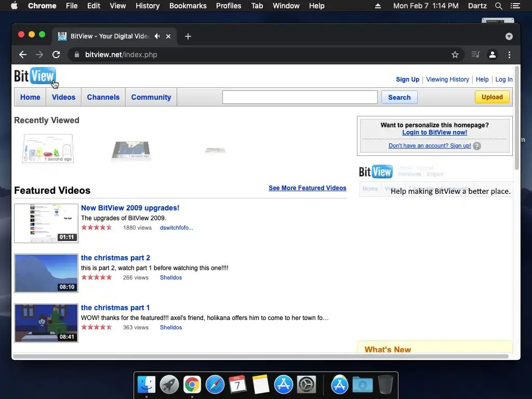Open See More Featured Videos link

(x=308, y=188)
